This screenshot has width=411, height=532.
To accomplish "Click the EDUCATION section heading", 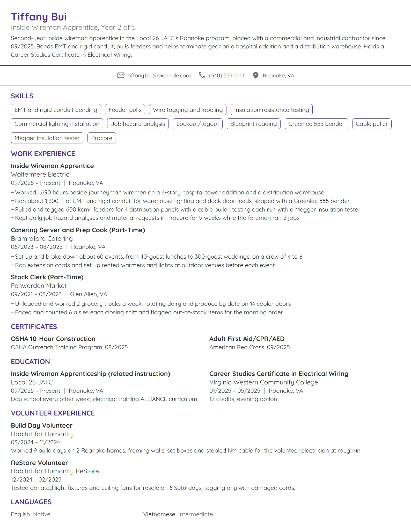I will point(30,362).
